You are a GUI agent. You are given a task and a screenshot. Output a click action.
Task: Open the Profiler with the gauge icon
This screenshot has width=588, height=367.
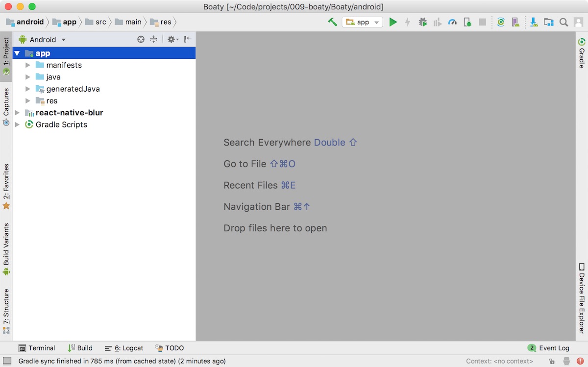[452, 22]
